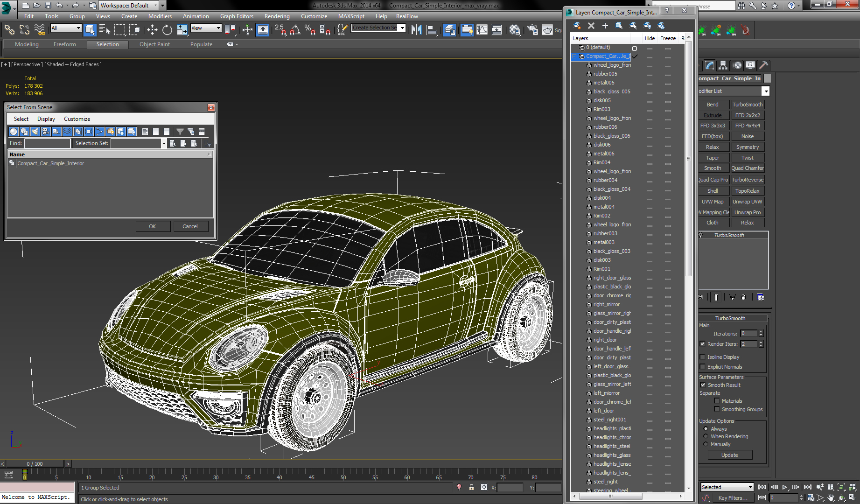This screenshot has width=860, height=504.
Task: Click the time slider 0/100 handle
Action: click(35, 464)
